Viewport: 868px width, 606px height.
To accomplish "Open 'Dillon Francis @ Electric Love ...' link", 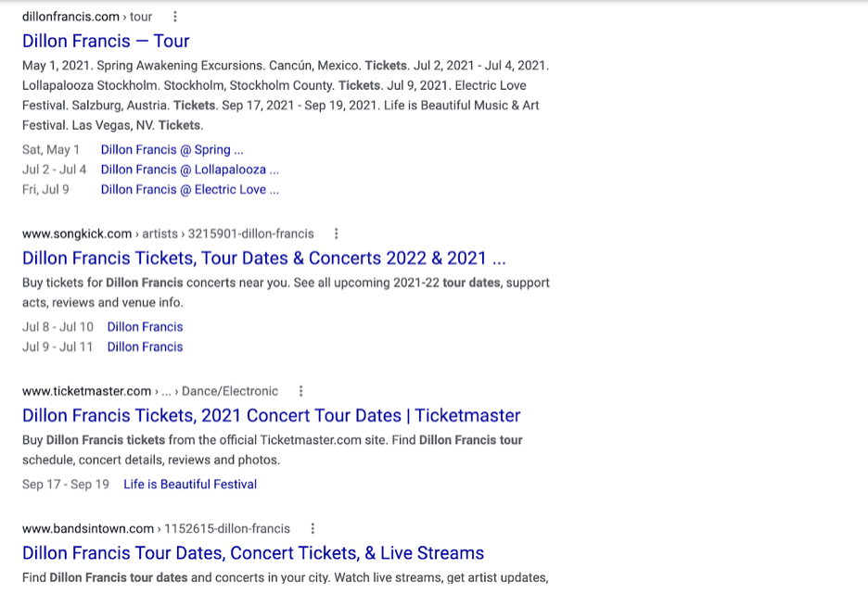I will coord(189,190).
